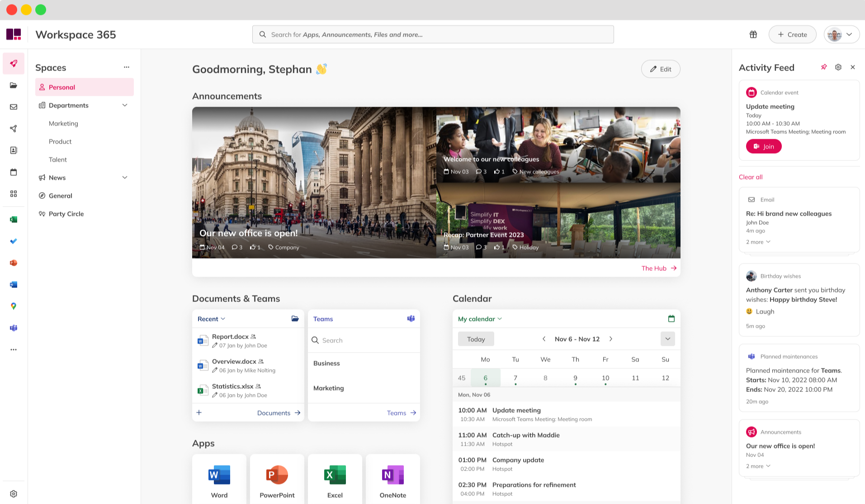Image resolution: width=865 pixels, height=504 pixels.
Task: Go to next calendar week
Action: point(610,339)
